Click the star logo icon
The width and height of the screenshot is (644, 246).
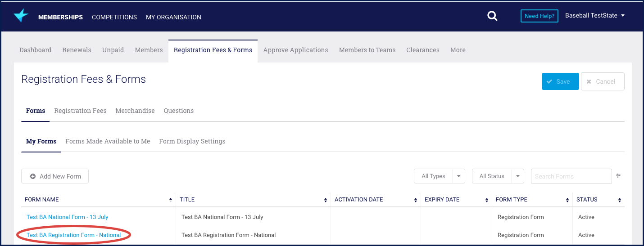point(21,16)
